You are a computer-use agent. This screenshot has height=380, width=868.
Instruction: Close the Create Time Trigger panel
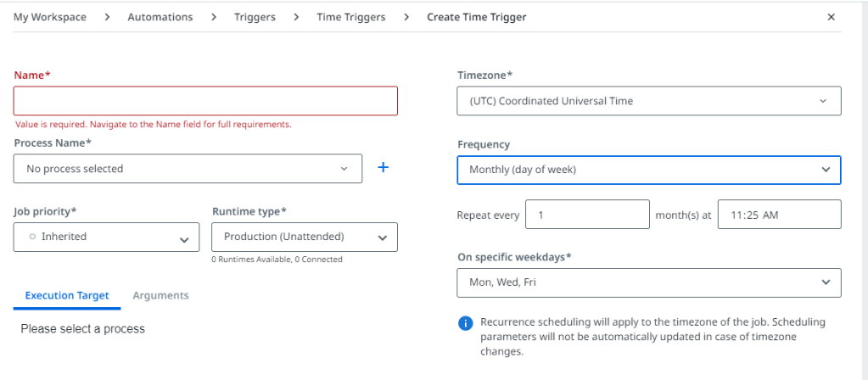pyautogui.click(x=831, y=17)
